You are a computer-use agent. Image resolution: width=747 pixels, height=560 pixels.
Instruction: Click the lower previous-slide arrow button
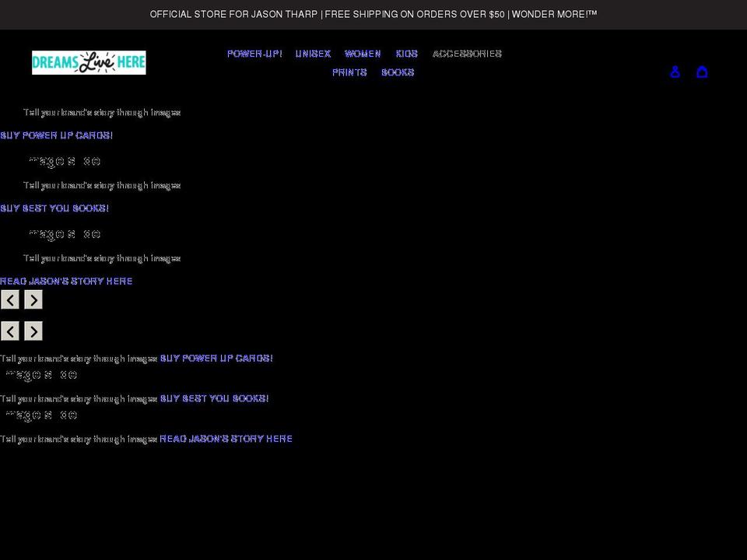tap(10, 331)
